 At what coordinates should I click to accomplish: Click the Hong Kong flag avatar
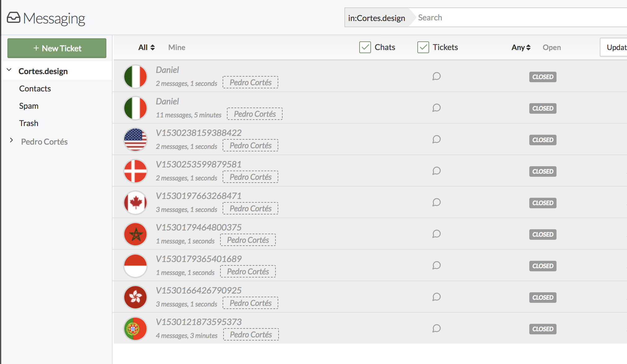(x=135, y=297)
